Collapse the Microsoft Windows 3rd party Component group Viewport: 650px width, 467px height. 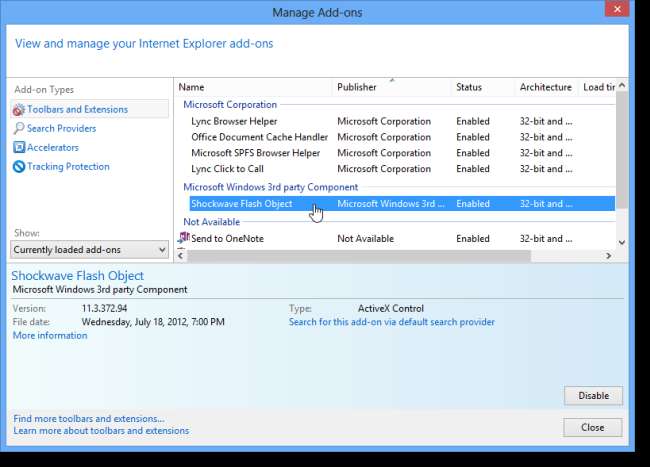271,187
